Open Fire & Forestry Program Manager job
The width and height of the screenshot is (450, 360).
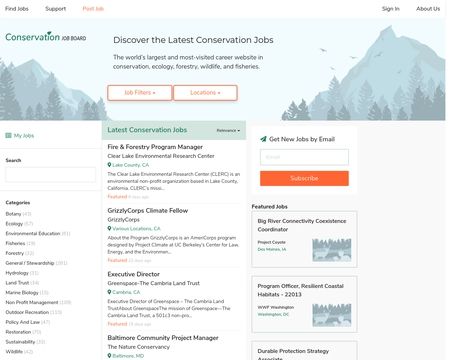(155, 147)
